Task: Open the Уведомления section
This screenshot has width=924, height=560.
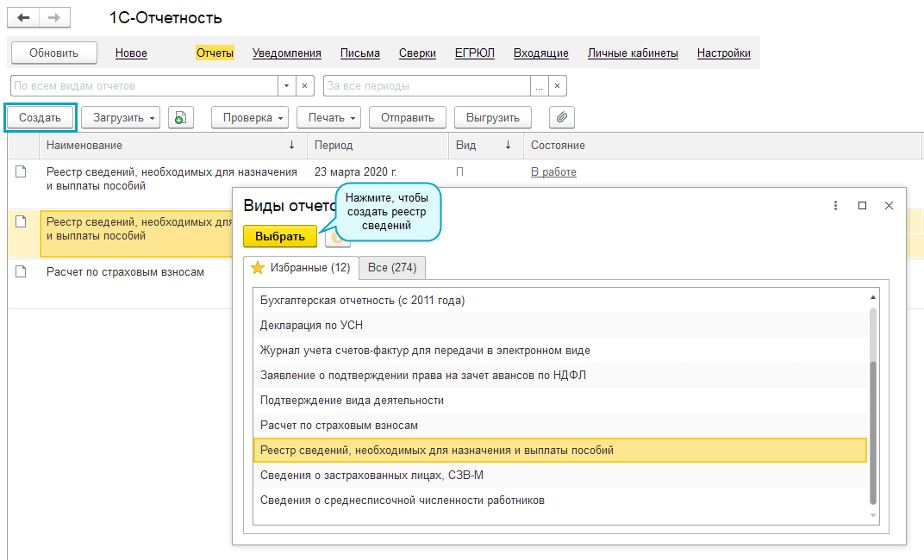Action: (287, 53)
